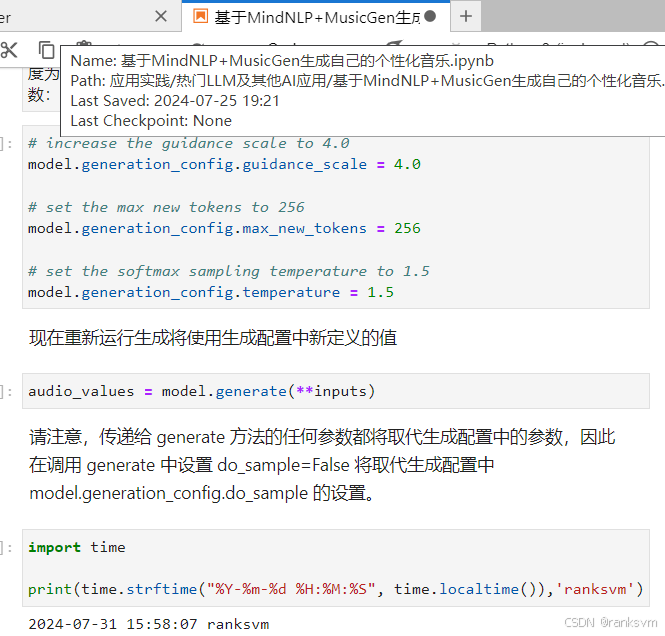Screen dimensions: 665x636
Task: Click the code line setting guidance_scale = 4.0
Action: coord(224,165)
